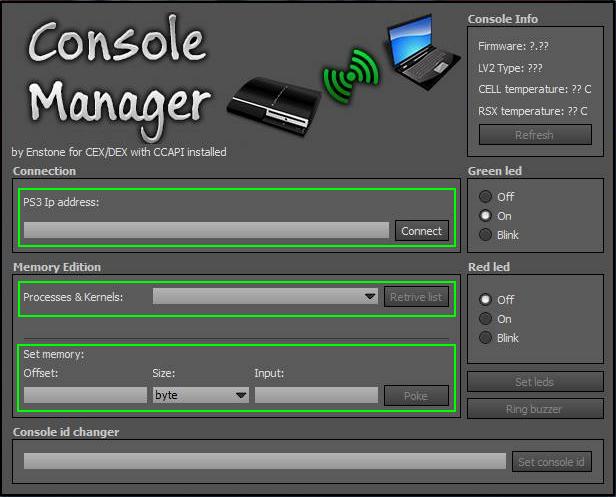Select Red led Off radio button
The height and width of the screenshot is (497, 616).
tap(486, 299)
